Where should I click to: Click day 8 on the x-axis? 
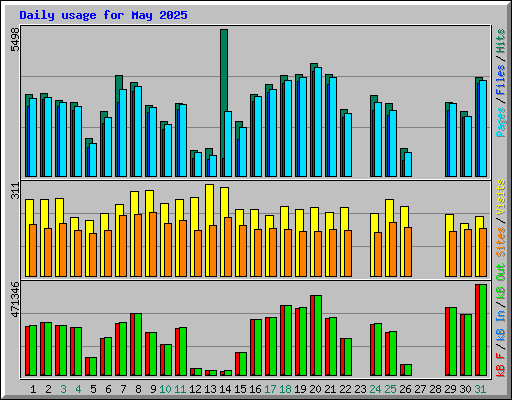(138, 389)
